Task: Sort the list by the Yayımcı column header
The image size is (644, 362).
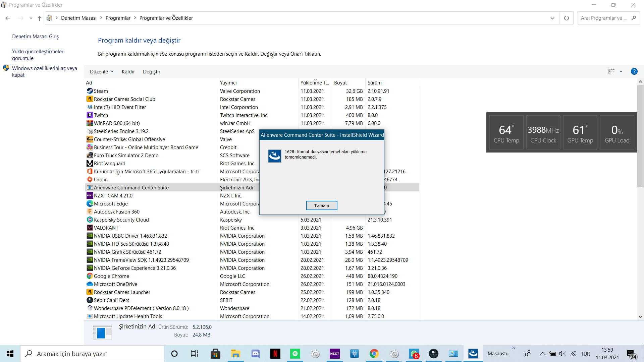Action: coord(258,82)
